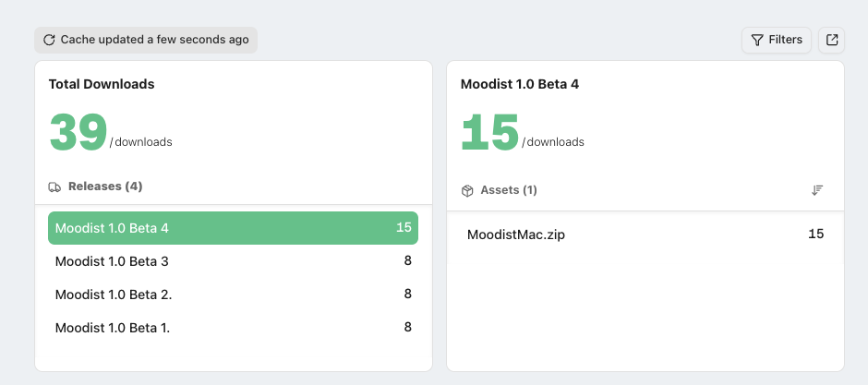This screenshot has height=385, width=868.
Task: Select the Moodist 1.0 Beta 2. release
Action: pos(233,295)
